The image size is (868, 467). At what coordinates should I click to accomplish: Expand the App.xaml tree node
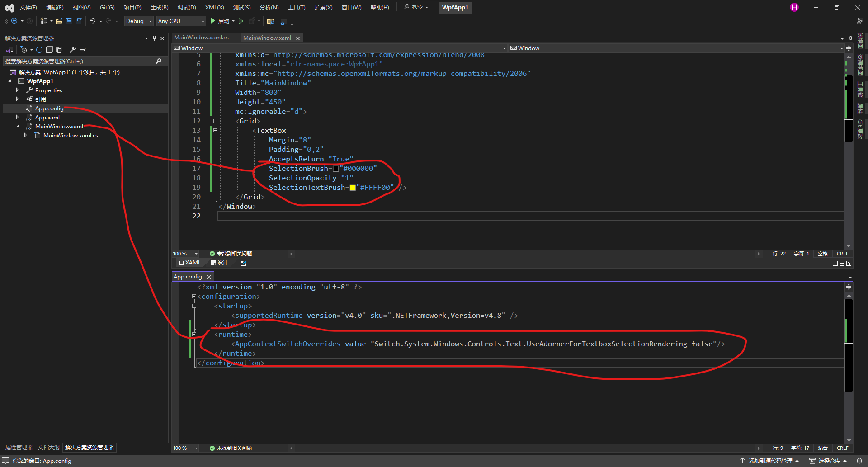[x=17, y=117]
